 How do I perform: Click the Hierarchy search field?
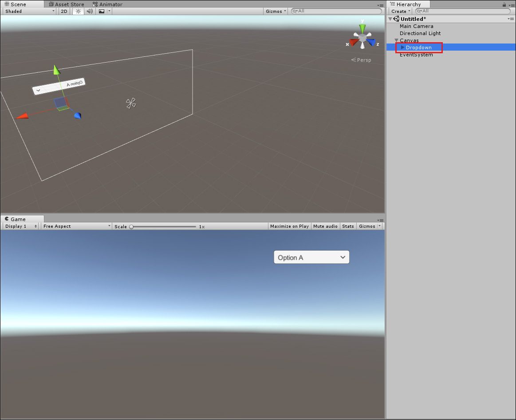464,11
